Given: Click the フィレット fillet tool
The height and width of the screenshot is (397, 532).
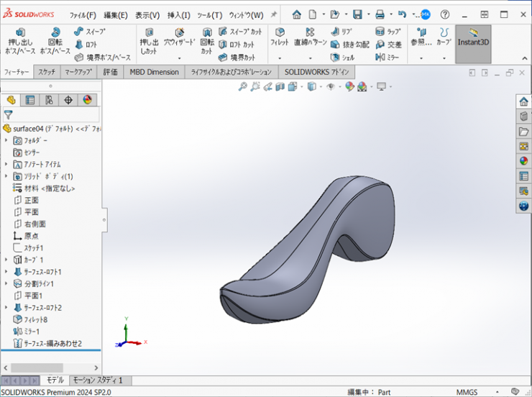Looking at the screenshot, I should pyautogui.click(x=279, y=38).
